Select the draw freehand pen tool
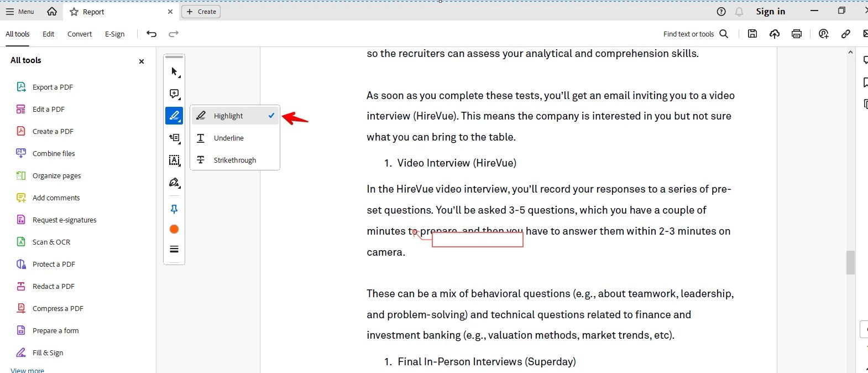Screen dimensions: 868x373 pyautogui.click(x=174, y=182)
